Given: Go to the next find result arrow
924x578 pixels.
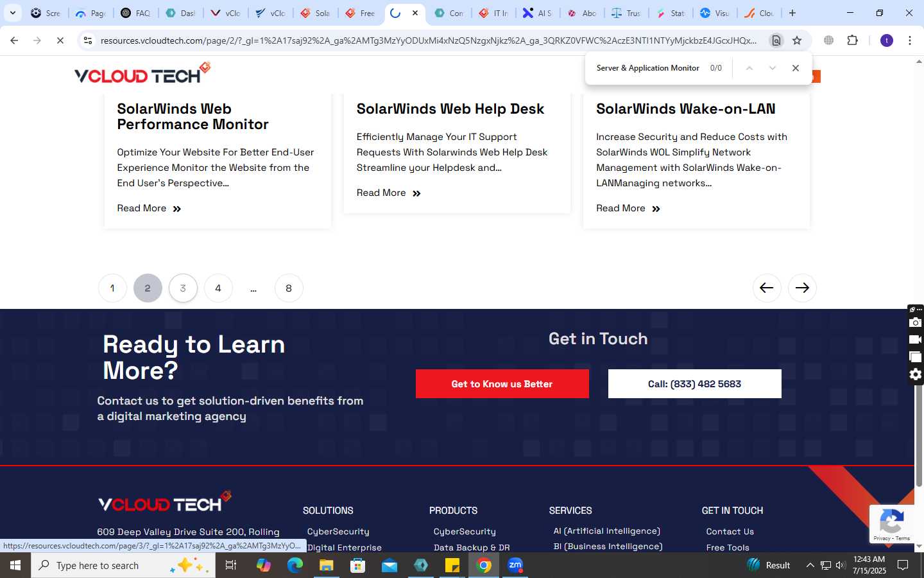Looking at the screenshot, I should [772, 68].
